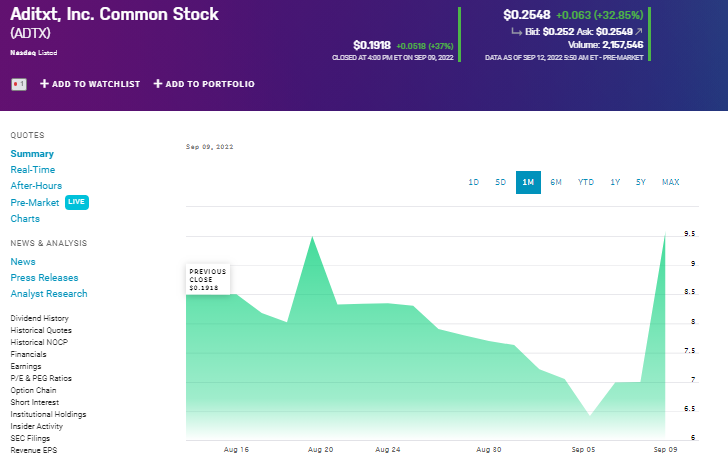Image resolution: width=728 pixels, height=470 pixels.
Task: Open Institutional Holdings
Action: point(48,414)
